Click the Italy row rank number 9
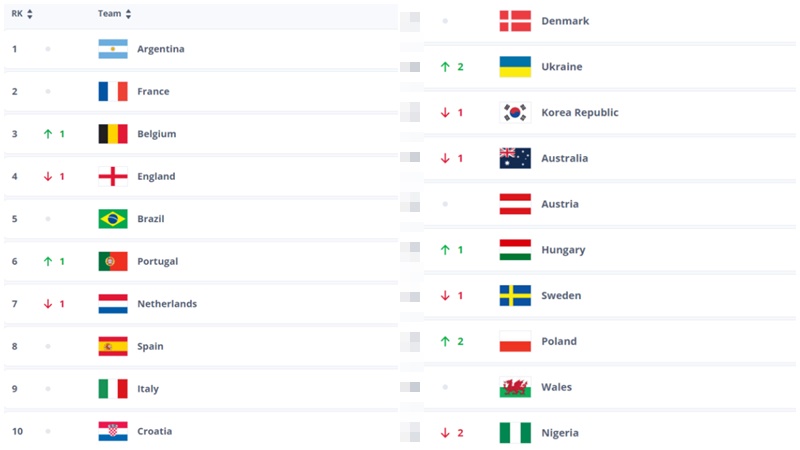Image resolution: width=800 pixels, height=450 pixels. point(15,389)
